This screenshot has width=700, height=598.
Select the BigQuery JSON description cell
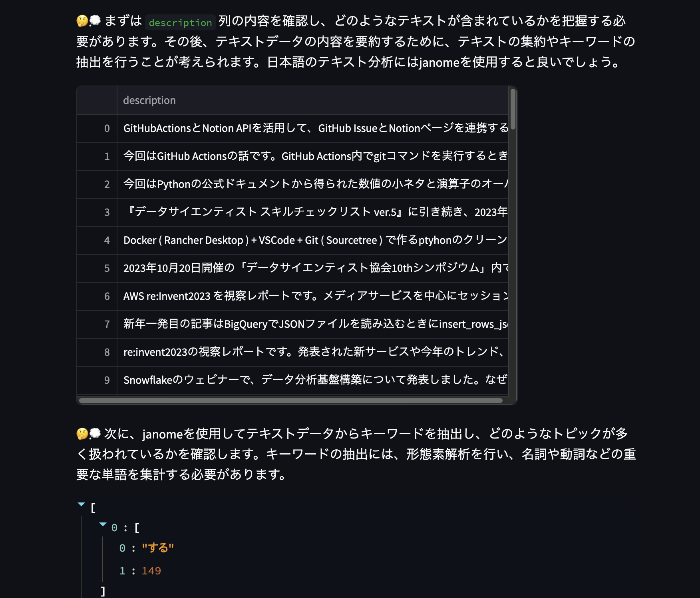pos(312,324)
